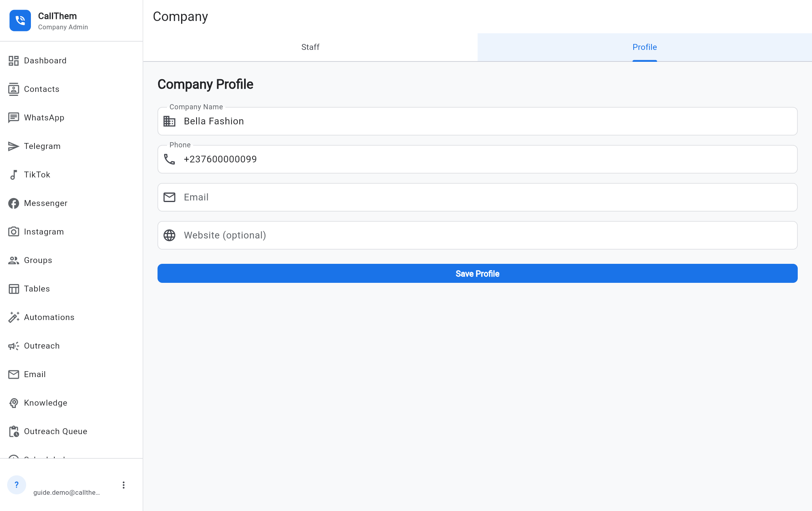Open the Dashboard grid icon

coord(13,61)
